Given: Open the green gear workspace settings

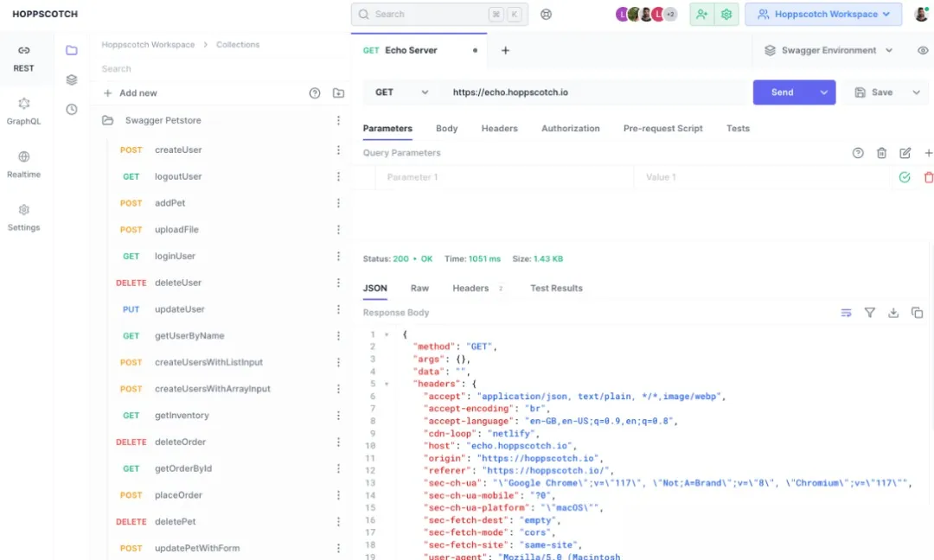Looking at the screenshot, I should point(726,15).
